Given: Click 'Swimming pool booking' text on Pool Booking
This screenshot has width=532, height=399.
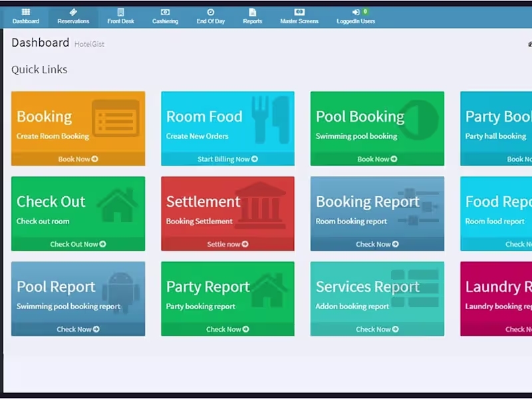Looking at the screenshot, I should click(x=356, y=136).
